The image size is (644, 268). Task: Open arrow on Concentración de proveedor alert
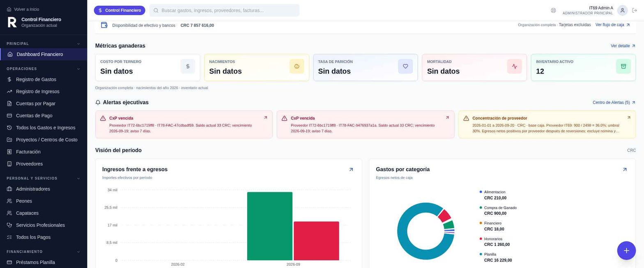pyautogui.click(x=629, y=118)
